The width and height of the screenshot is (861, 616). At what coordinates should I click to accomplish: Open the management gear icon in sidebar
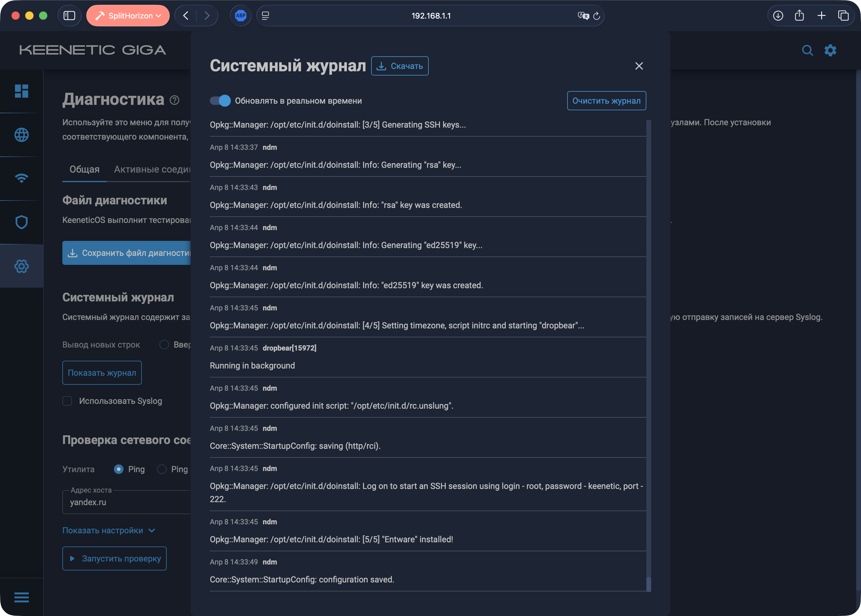[x=22, y=266]
